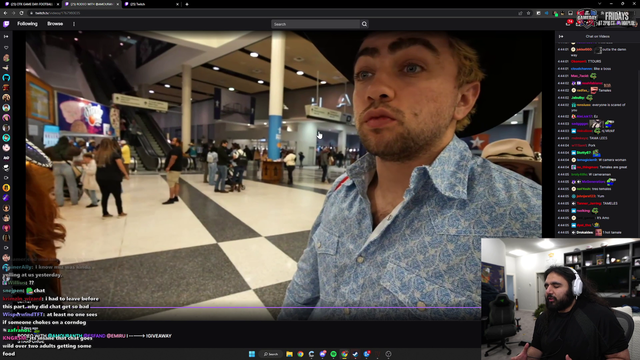This screenshot has width=640, height=360.
Task: Open Steam from the taskbar
Action: [x=356, y=354]
